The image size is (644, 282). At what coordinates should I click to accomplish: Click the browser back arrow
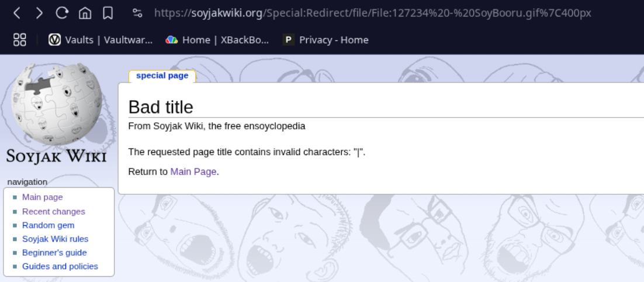17,13
